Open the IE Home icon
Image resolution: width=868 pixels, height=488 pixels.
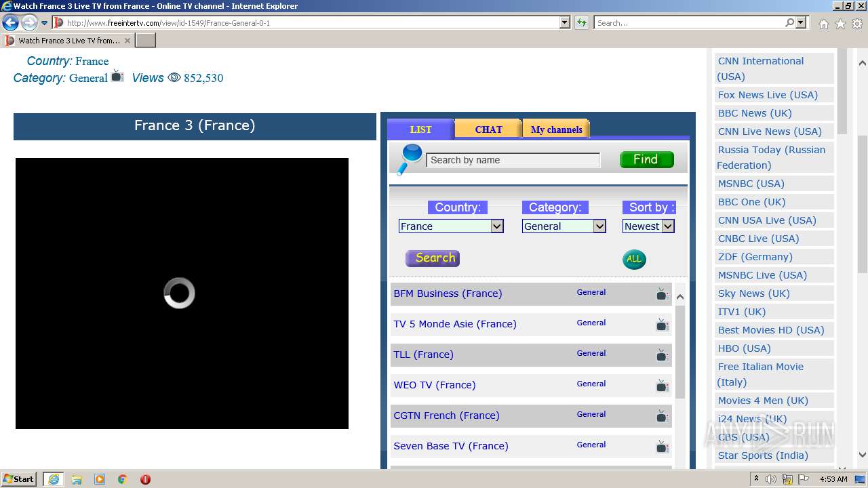(823, 23)
